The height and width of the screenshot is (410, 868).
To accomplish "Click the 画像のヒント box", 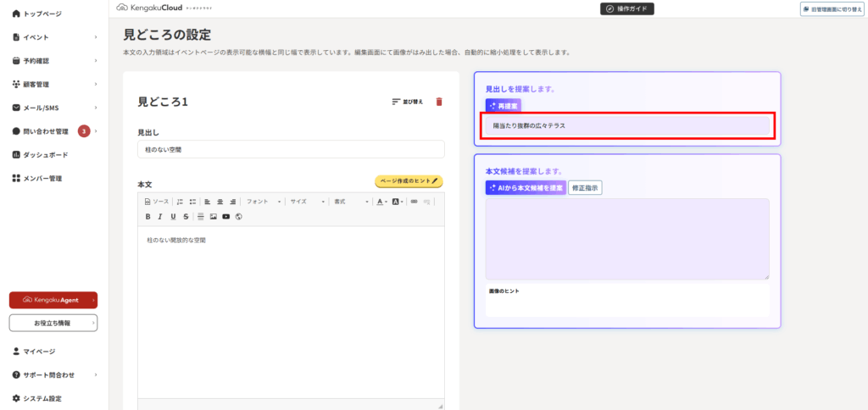I will click(x=627, y=301).
